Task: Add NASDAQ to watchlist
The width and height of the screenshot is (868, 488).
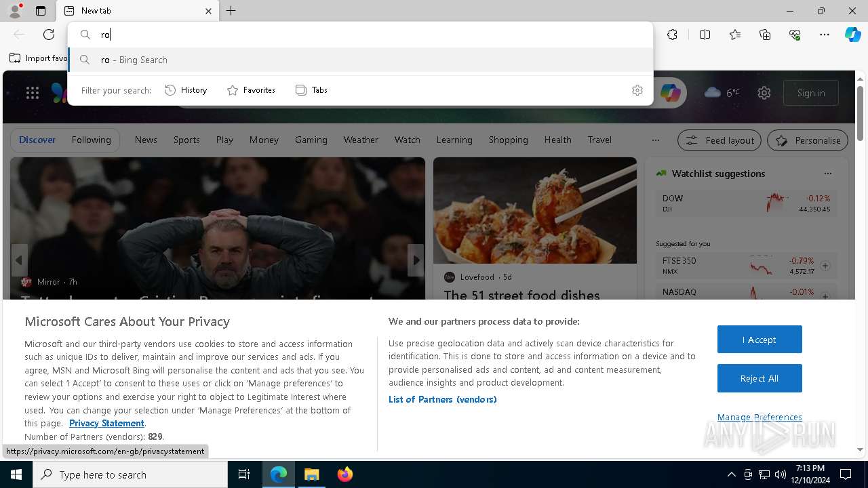Action: (x=825, y=296)
